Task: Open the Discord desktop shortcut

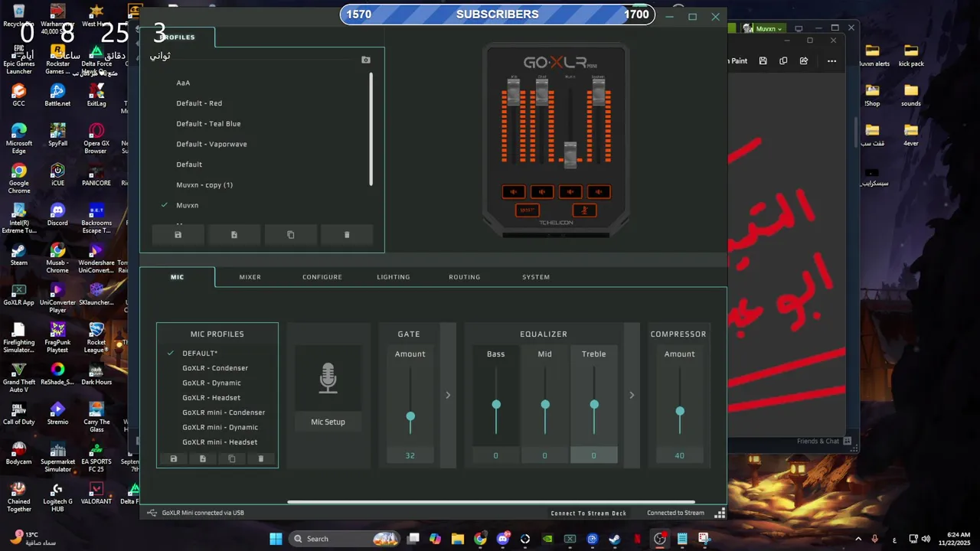Action: [57, 214]
